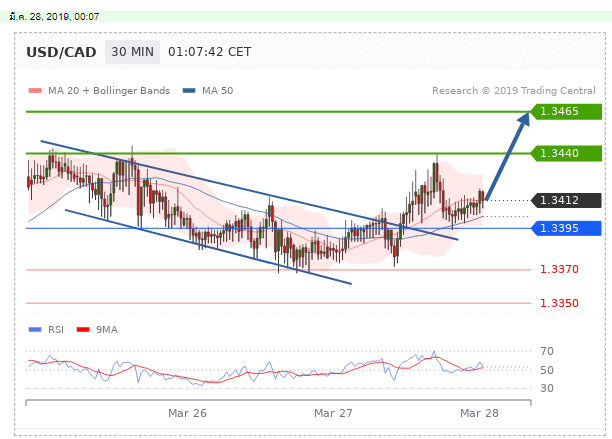Click the 1.3395 pivot price tag
The height and width of the screenshot is (439, 612).
pos(566,228)
